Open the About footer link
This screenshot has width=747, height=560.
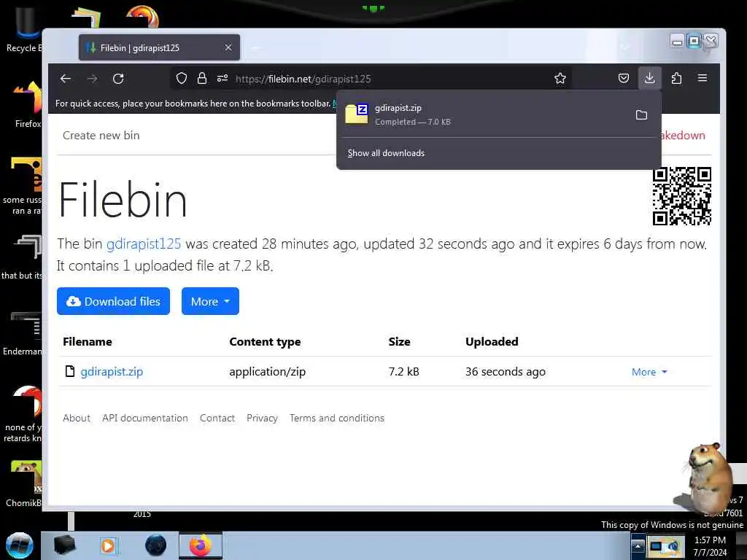pos(76,418)
